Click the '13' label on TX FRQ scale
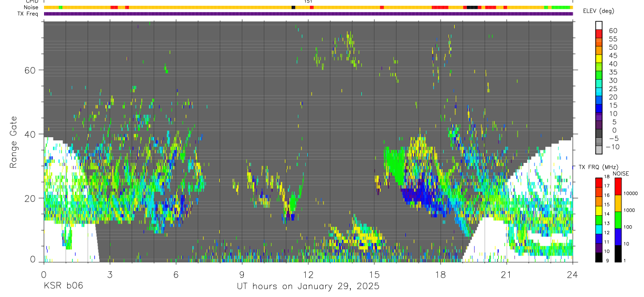This screenshot has height=297, width=644. (607, 223)
